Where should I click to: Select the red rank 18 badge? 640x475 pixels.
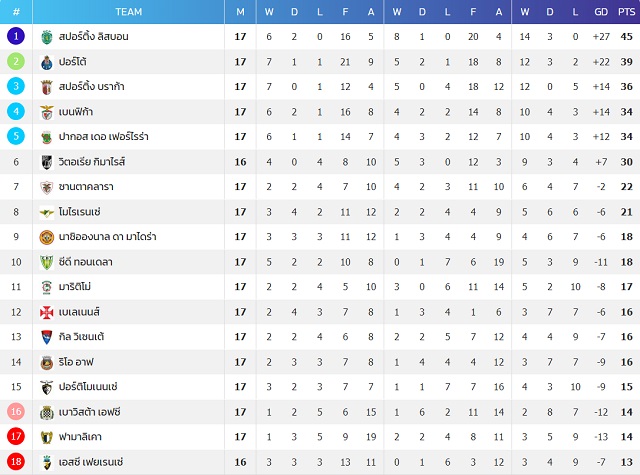click(16, 462)
